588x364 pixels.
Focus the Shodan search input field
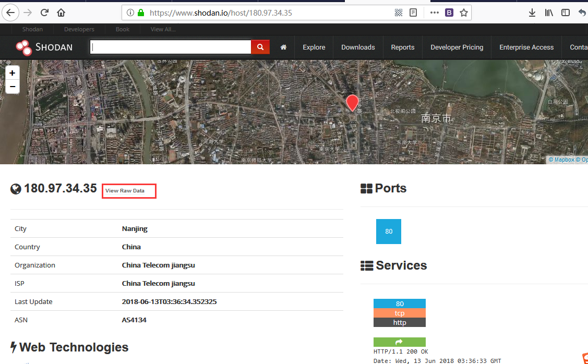tap(171, 47)
